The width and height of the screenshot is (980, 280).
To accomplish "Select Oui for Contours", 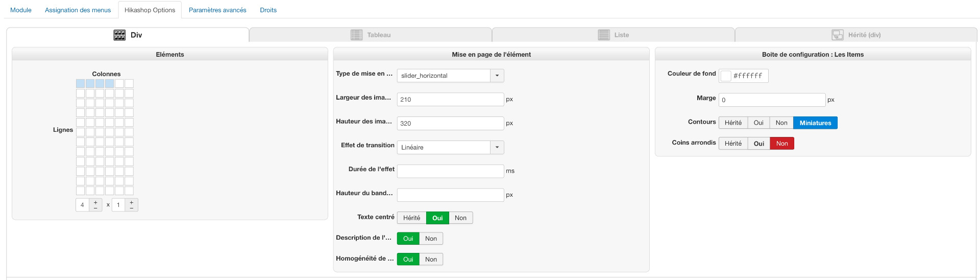I will pos(758,123).
